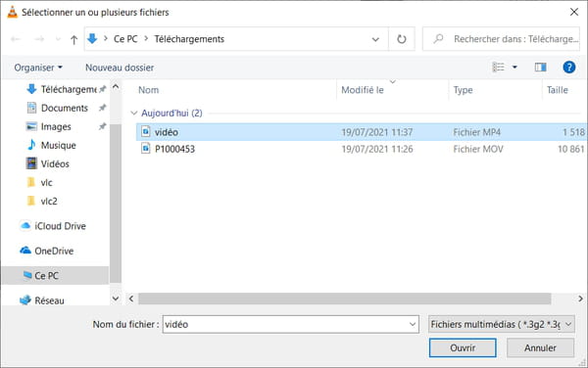Toggle the preview pane icon

(540, 67)
